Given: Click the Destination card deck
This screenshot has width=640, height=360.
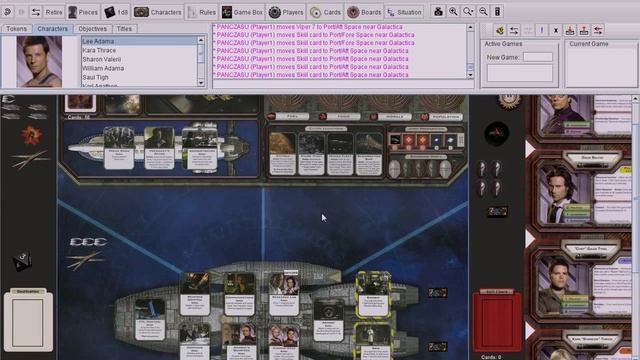Looking at the screenshot, I should (x=28, y=320).
